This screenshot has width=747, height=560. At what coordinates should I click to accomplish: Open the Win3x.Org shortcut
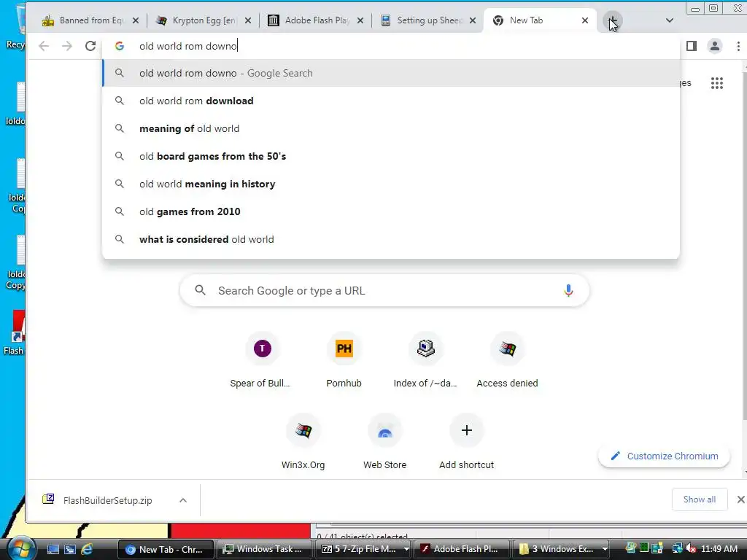303,443
